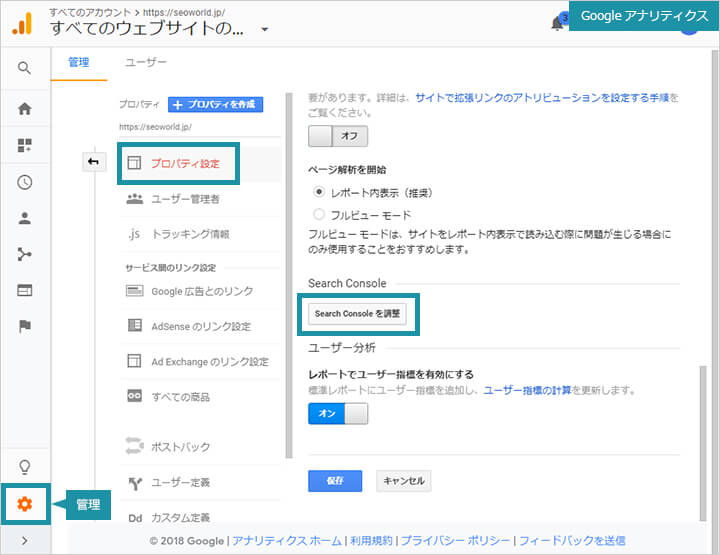Open Admin orange gear icon

tap(25, 504)
